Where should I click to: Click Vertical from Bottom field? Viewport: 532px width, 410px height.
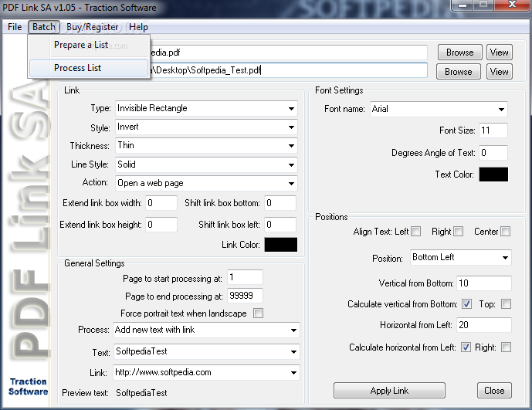tap(484, 283)
